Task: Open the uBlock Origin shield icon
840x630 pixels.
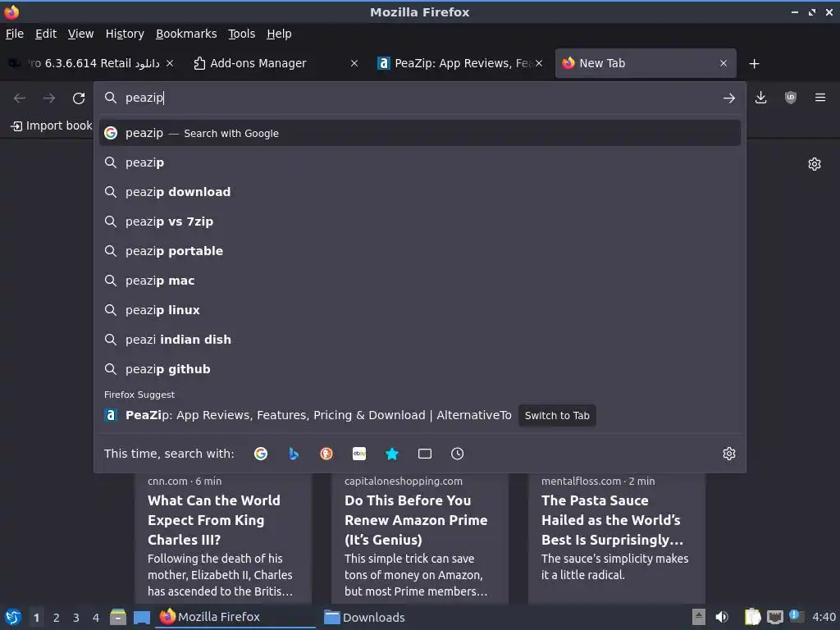Action: coord(790,98)
